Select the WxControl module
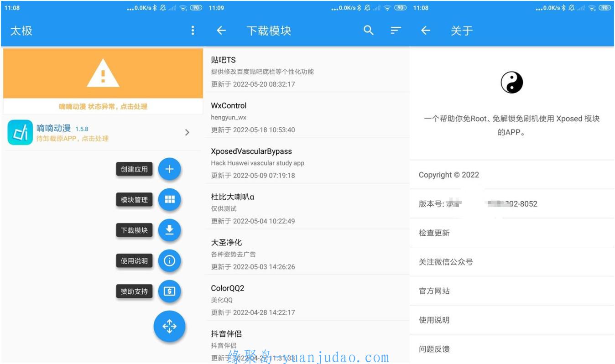Viewport: 615px width, 364px height. click(307, 117)
